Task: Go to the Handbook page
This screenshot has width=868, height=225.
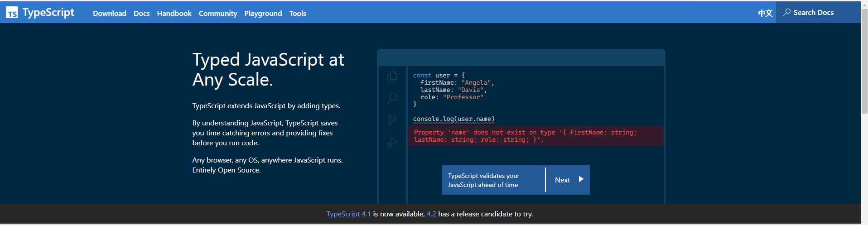Action: pos(174,14)
